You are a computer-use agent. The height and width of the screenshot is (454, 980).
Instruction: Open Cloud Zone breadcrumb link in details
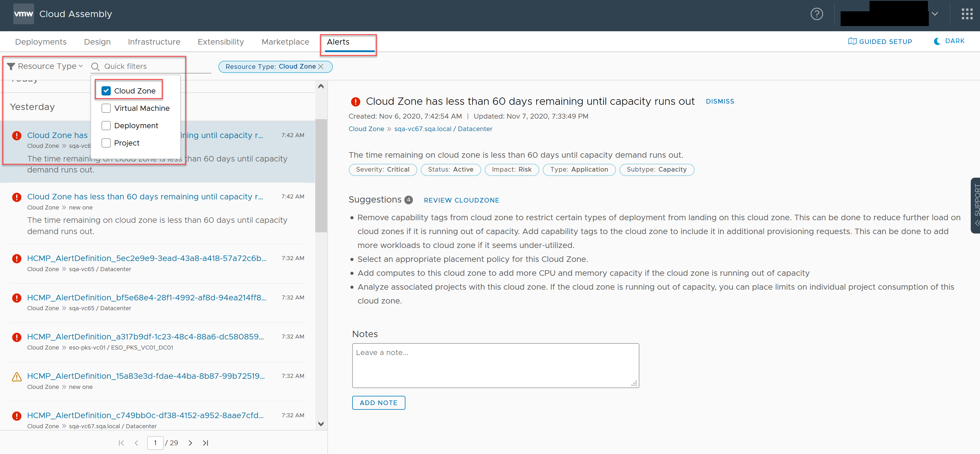tap(366, 129)
